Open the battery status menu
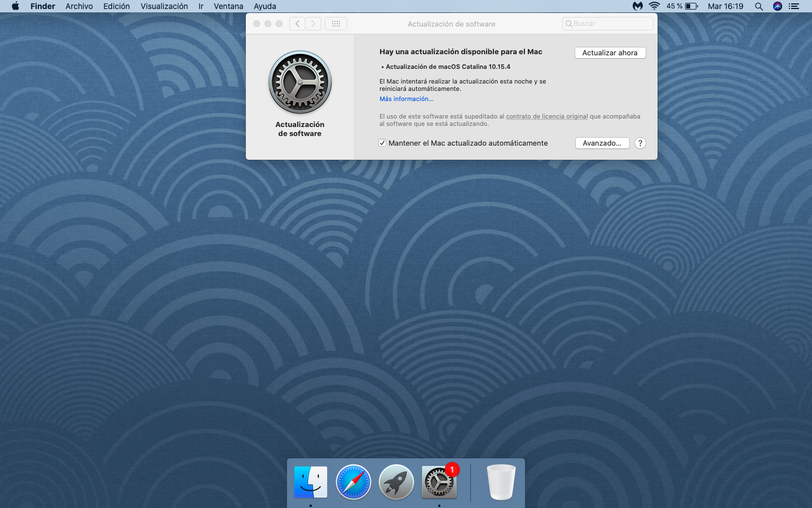The width and height of the screenshot is (812, 508). pyautogui.click(x=691, y=6)
